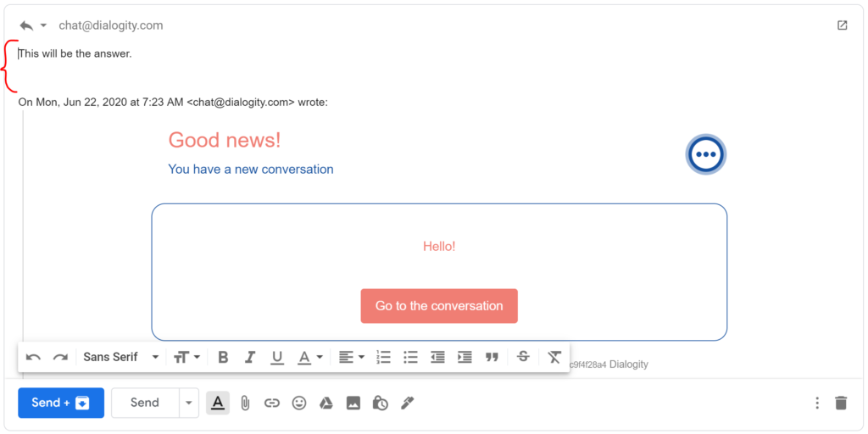Pop out the reply window
The height and width of the screenshot is (434, 868).
pyautogui.click(x=842, y=25)
